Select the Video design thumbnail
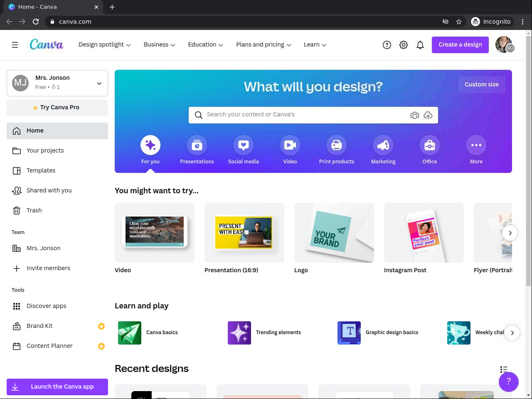 (155, 233)
